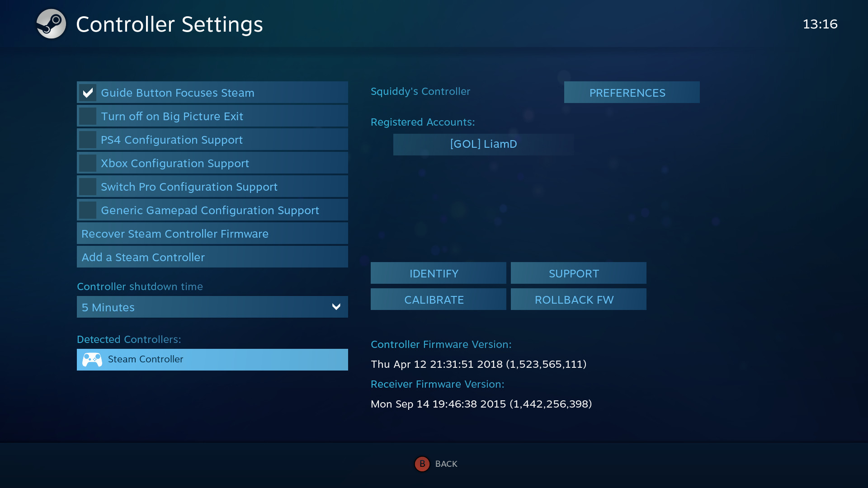Viewport: 868px width, 488px height.
Task: Click the Steam logo icon top left
Action: (51, 24)
